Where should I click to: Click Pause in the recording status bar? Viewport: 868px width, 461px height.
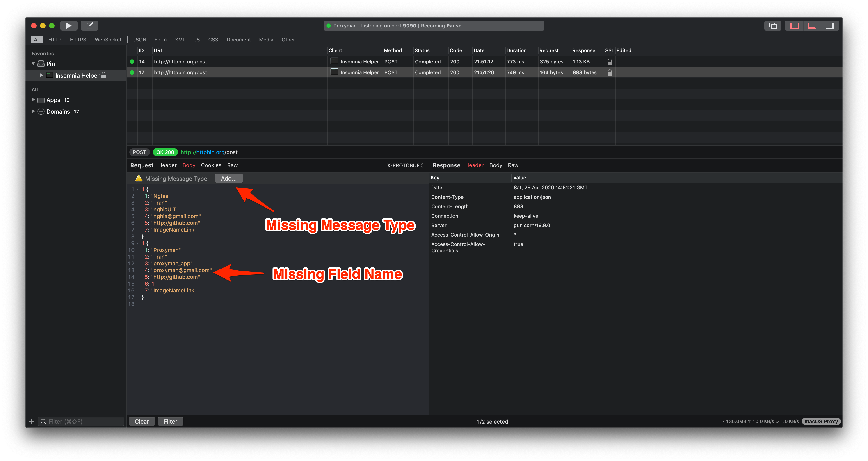point(454,26)
